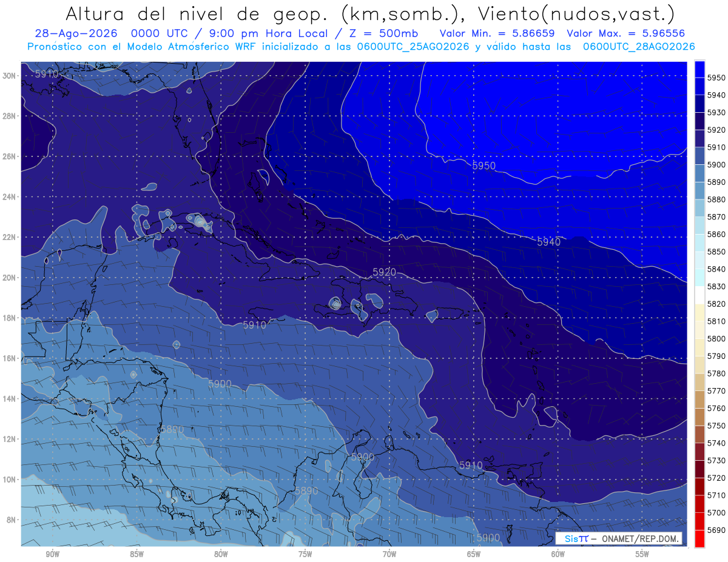Click the 75W longitude axis label
The height and width of the screenshot is (562, 728).
pos(305,554)
